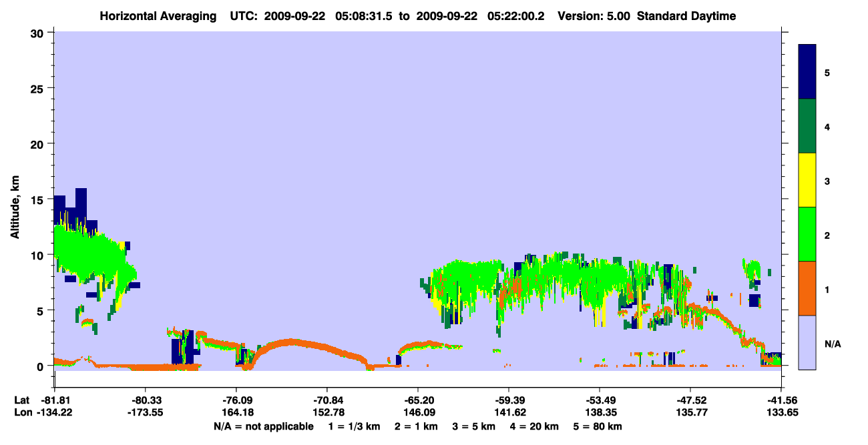Click the '2 = 1 km' footnote
The height and width of the screenshot is (445, 868).
pos(417,426)
